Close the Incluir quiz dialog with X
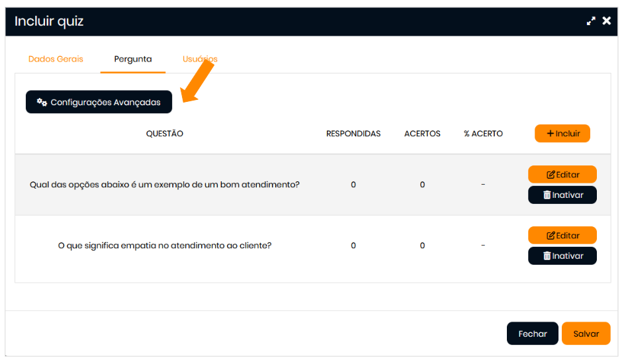This screenshot has height=364, width=624. pyautogui.click(x=606, y=21)
